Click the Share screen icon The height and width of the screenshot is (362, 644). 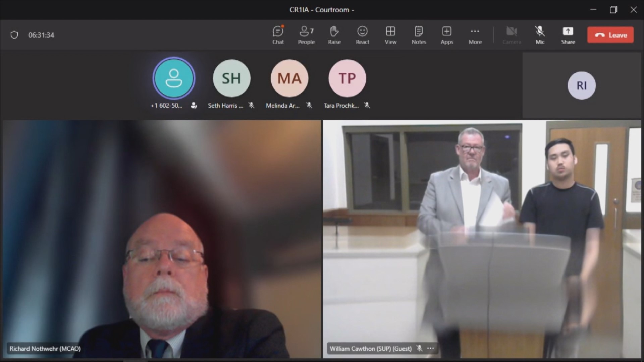click(568, 35)
